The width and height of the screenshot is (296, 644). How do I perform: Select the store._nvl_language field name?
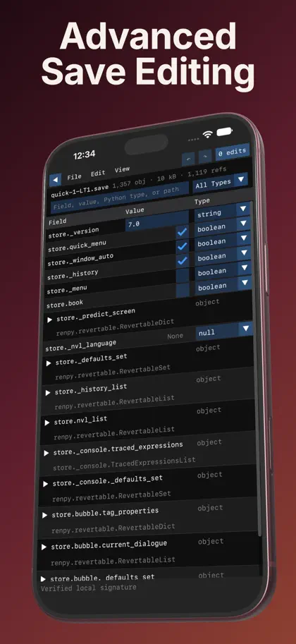click(x=80, y=345)
